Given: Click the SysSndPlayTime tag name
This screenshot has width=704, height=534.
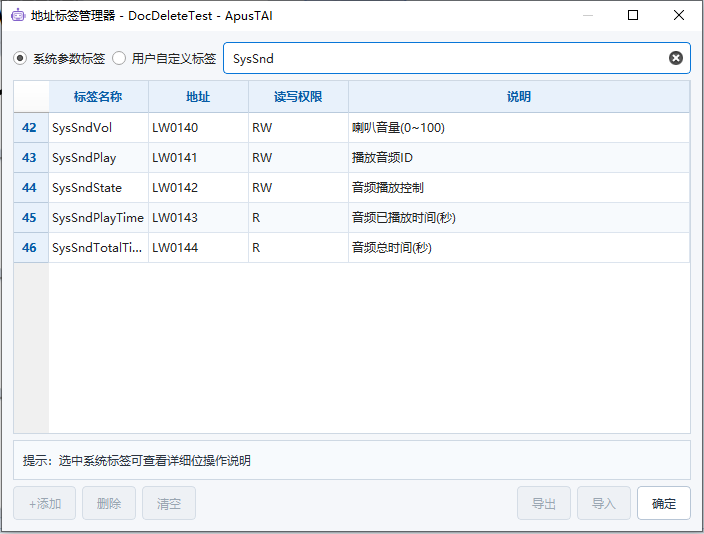Looking at the screenshot, I should click(x=98, y=218).
